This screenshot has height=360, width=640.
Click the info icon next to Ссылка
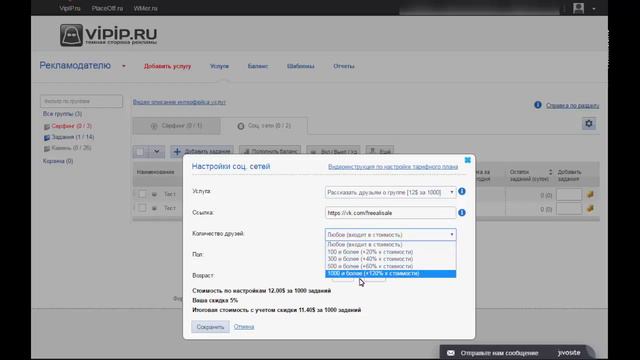(x=462, y=213)
